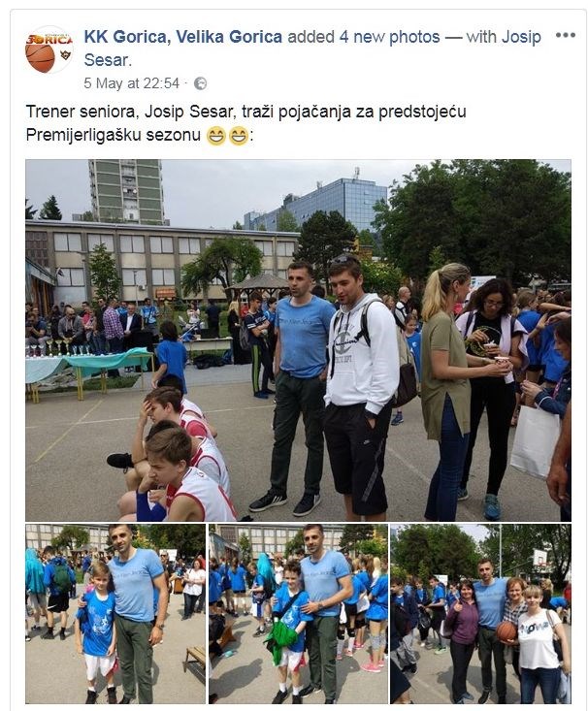
Task: Click the man in white hoodie in main photo
Action: [x=360, y=388]
